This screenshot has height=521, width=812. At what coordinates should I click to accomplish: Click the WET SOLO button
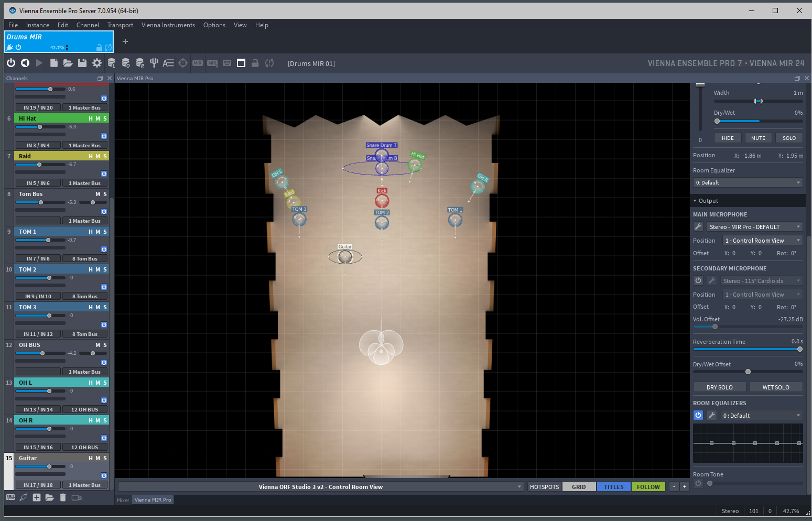[776, 387]
